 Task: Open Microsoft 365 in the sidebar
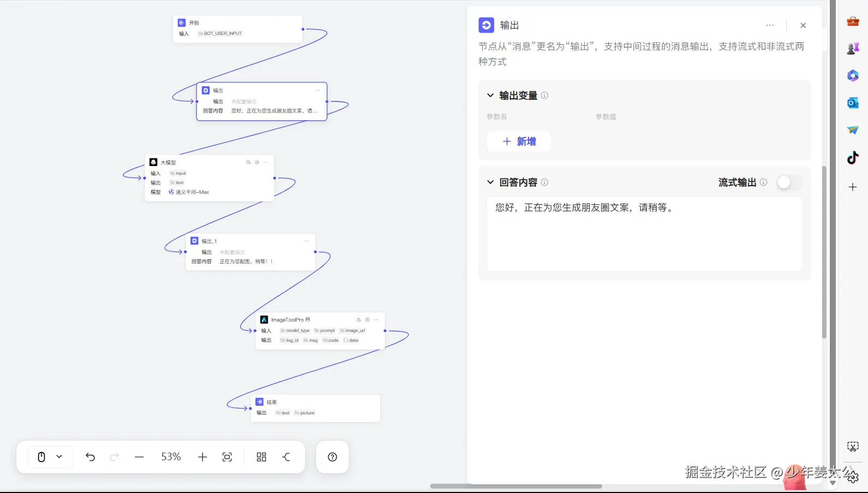pyautogui.click(x=853, y=76)
